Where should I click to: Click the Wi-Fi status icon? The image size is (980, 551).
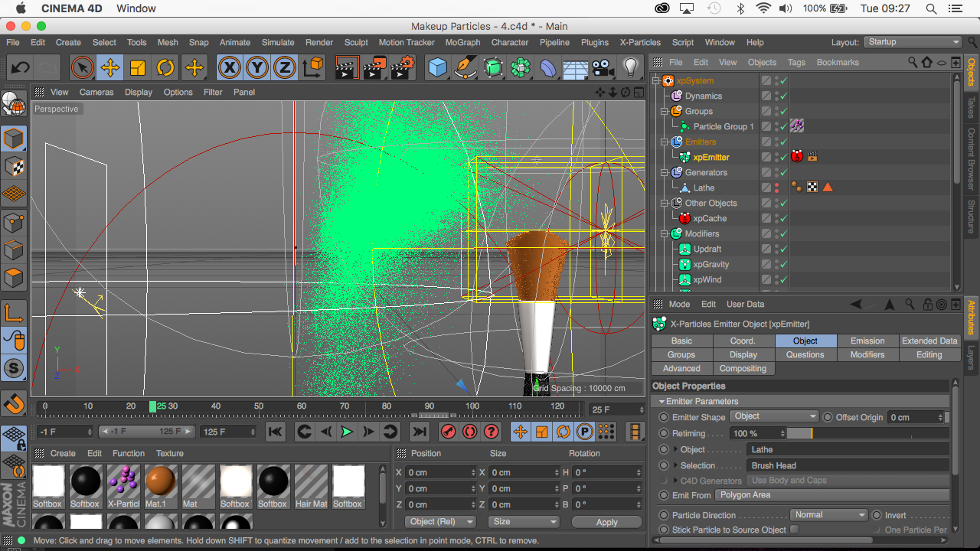point(763,8)
